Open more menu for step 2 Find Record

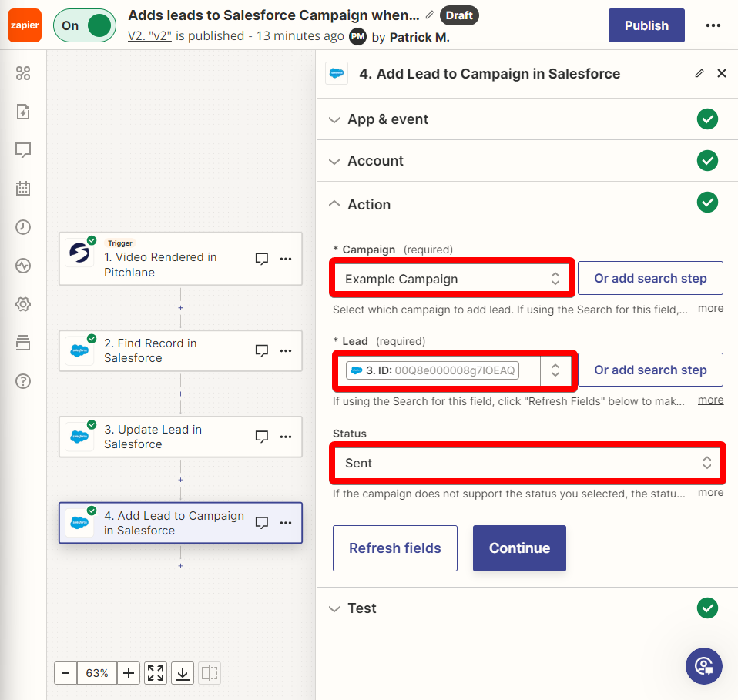[x=286, y=350]
